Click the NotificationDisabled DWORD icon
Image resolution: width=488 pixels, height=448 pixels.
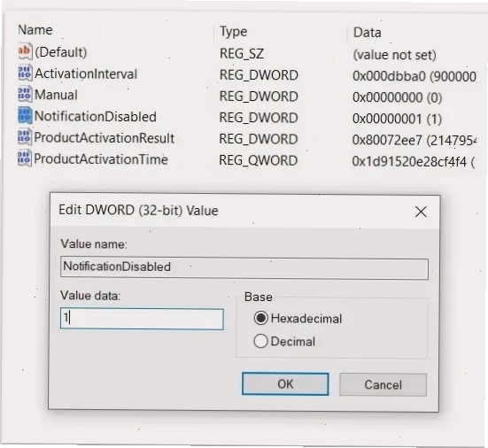point(25,115)
